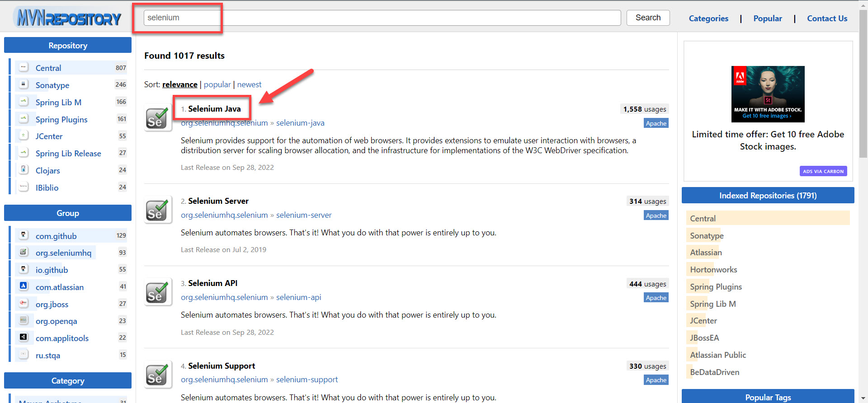Open the Limited time offer Adobe ad text
This screenshot has height=403, width=868.
pos(768,141)
